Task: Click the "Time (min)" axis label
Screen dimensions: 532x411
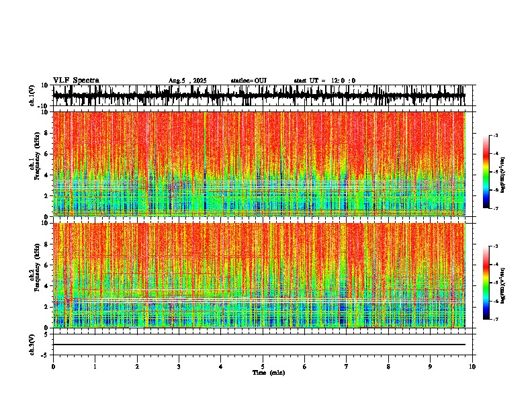Action: (x=269, y=373)
